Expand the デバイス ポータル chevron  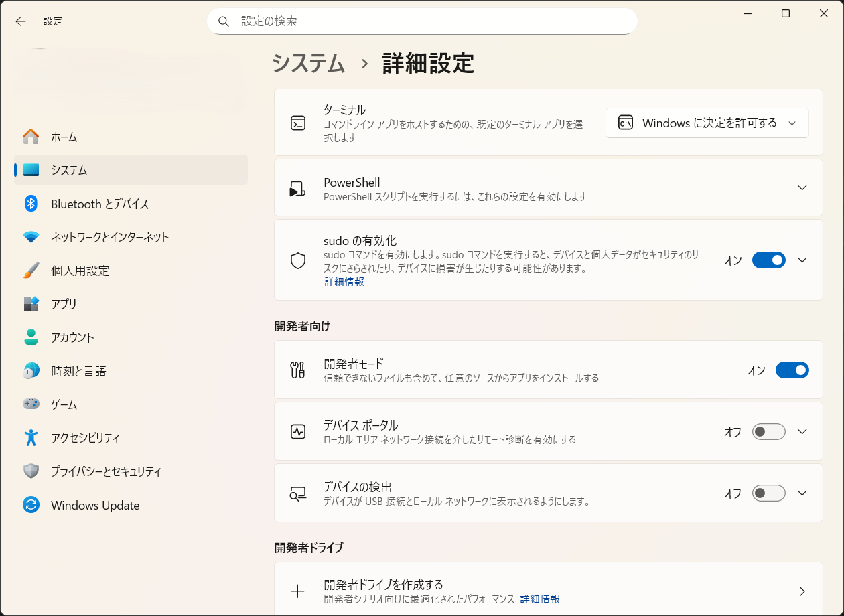(802, 432)
